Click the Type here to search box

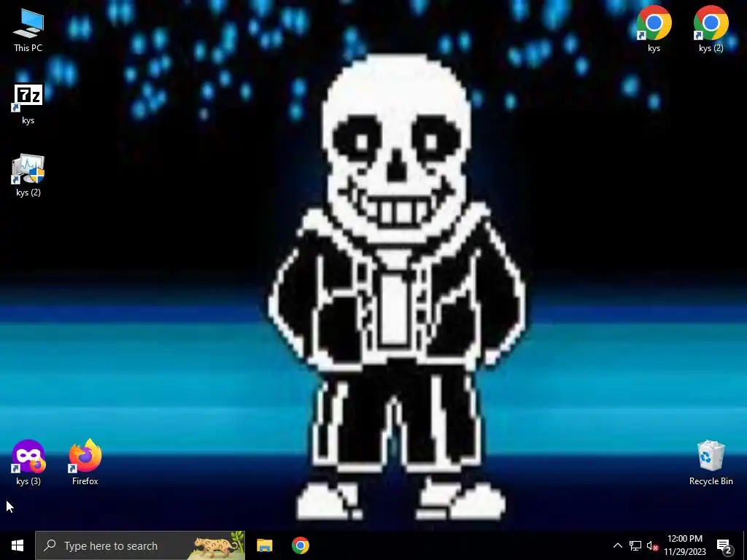pos(140,545)
